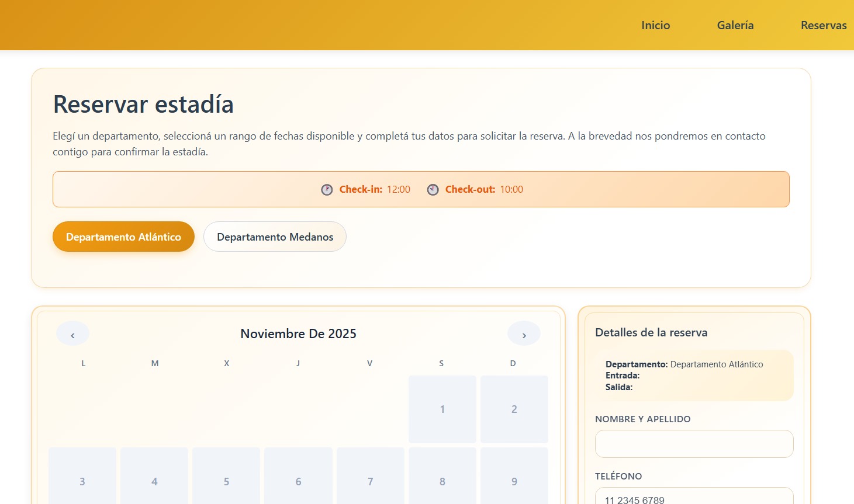Open Reservas from the navigation bar

tap(823, 25)
